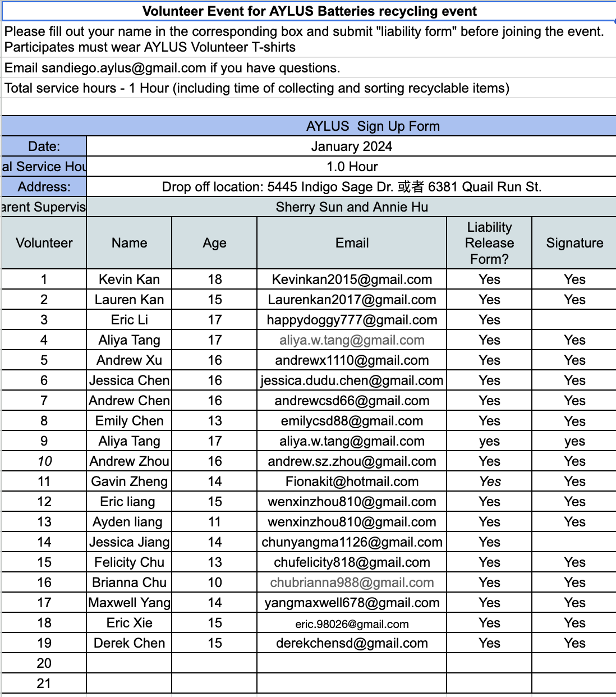
Task: Click the derekchensd@gmail.com email cell
Action: pos(352,643)
